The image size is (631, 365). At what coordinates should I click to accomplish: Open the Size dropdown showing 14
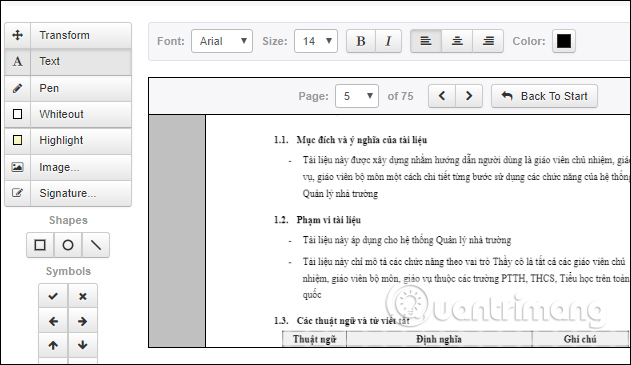coord(316,41)
